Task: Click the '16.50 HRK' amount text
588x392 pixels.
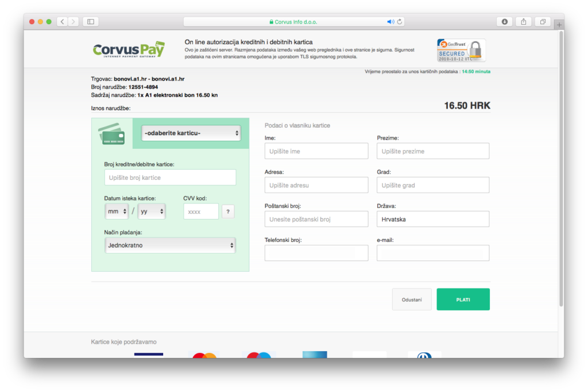Action: point(467,106)
